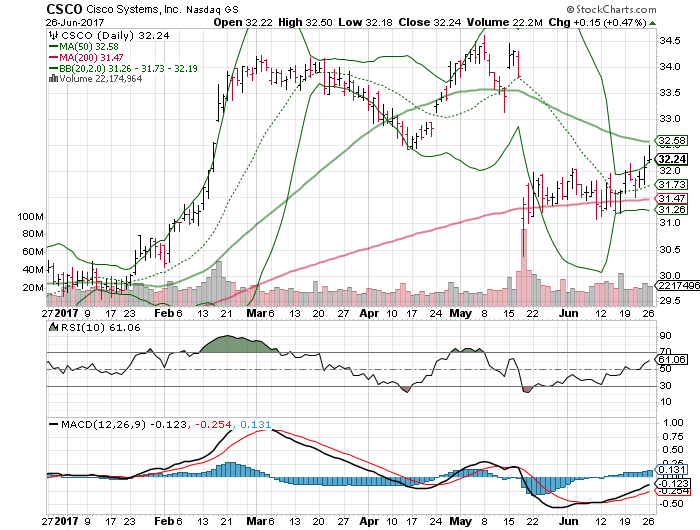Click the volume bars icon in the legend

click(54, 79)
